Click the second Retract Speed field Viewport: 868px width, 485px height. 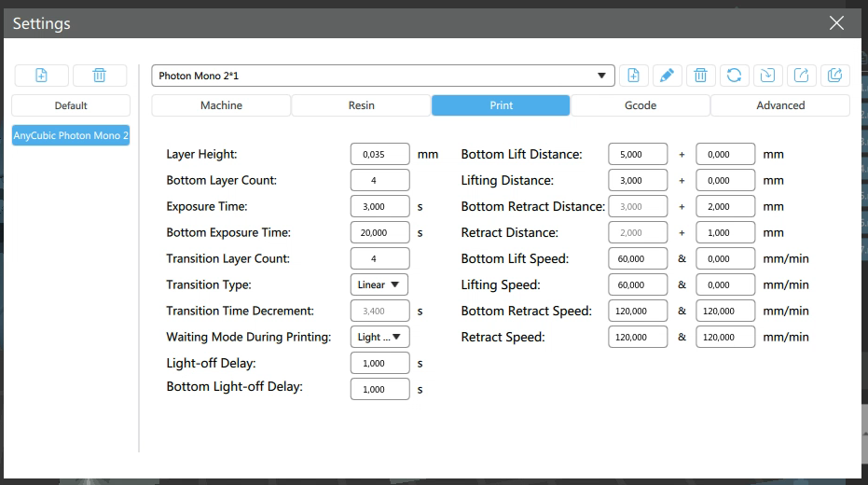pos(725,337)
